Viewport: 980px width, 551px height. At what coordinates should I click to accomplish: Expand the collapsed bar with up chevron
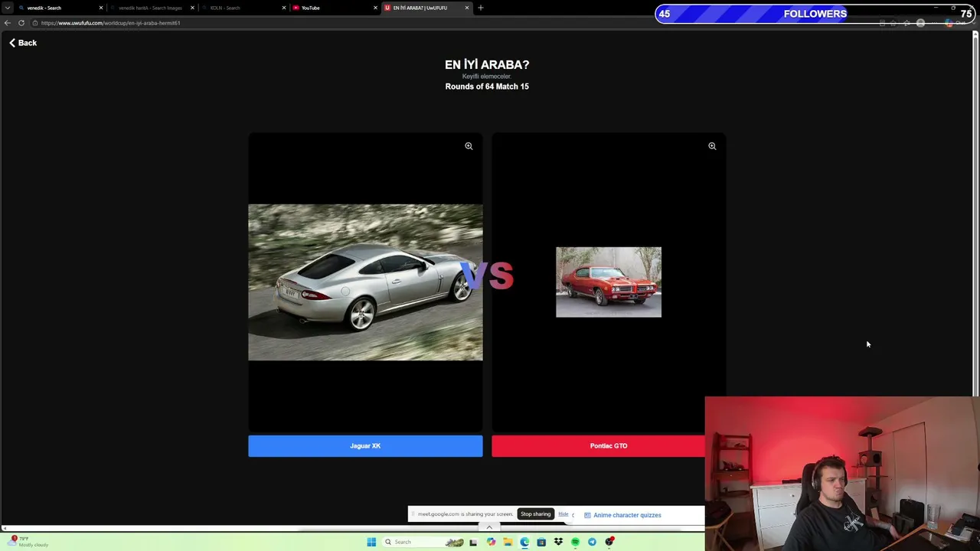[489, 527]
